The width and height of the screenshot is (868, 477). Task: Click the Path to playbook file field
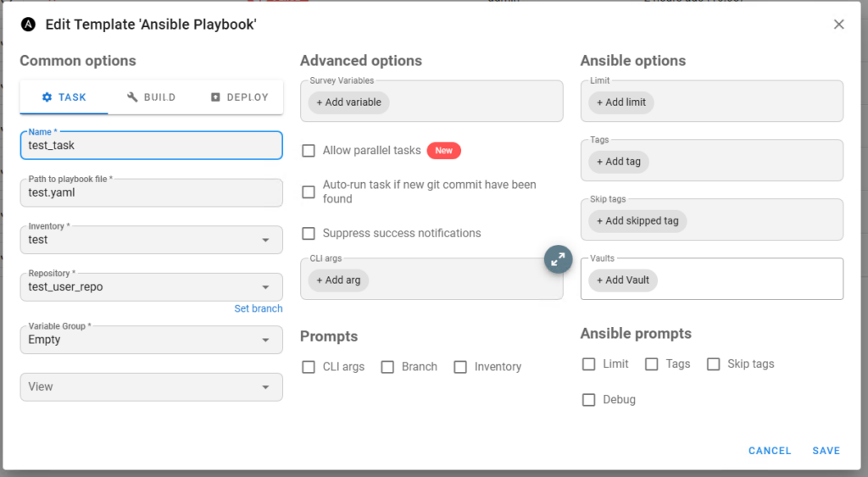tap(151, 192)
